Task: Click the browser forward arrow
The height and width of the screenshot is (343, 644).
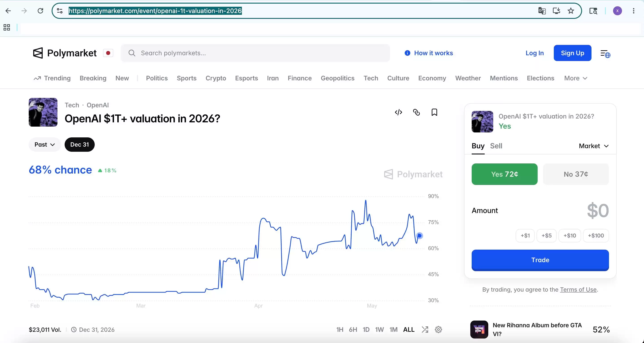Action: click(x=24, y=11)
